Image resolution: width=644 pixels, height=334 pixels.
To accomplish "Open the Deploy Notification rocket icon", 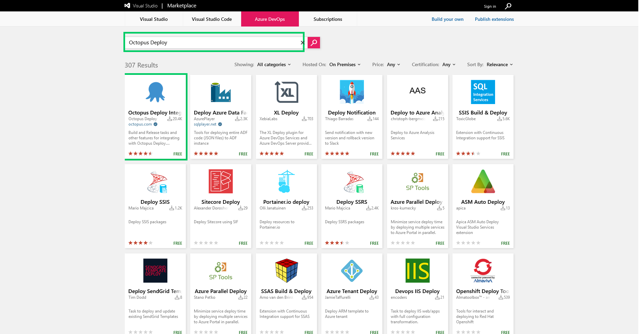I will (x=352, y=92).
